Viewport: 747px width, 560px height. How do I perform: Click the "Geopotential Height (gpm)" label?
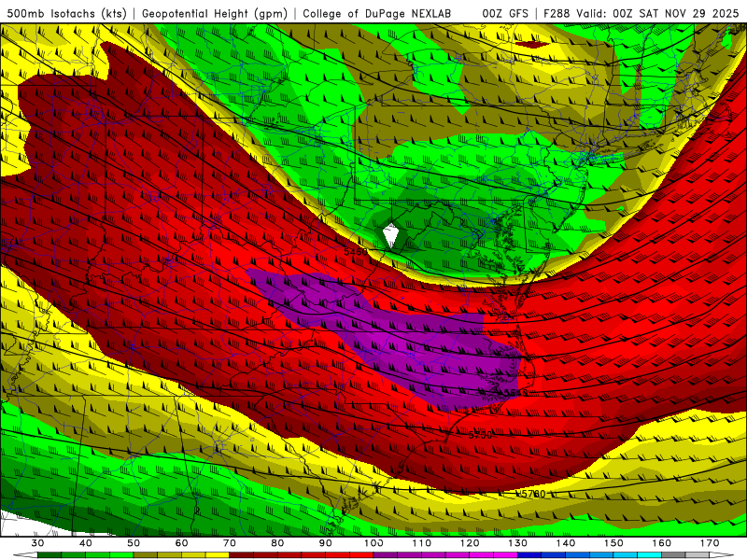coord(215,14)
